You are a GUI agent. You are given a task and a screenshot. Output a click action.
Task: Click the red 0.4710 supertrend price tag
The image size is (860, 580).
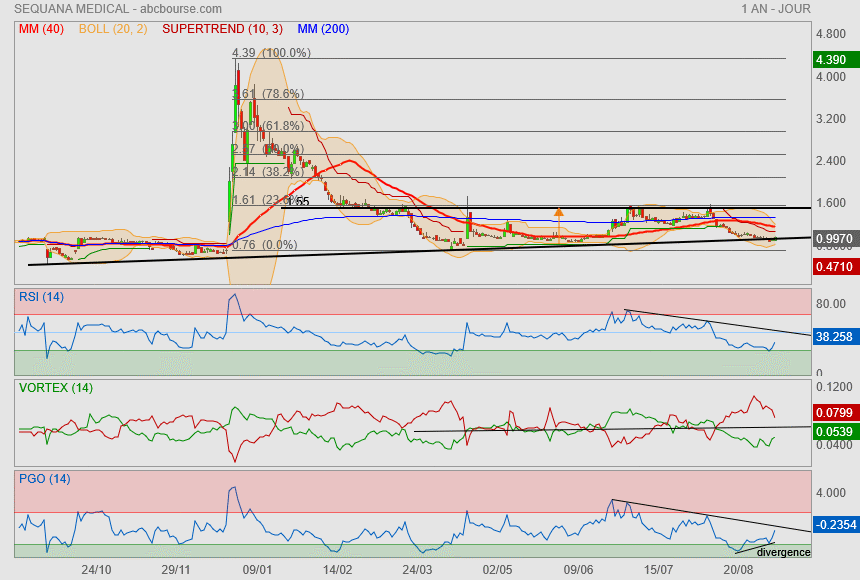click(833, 268)
